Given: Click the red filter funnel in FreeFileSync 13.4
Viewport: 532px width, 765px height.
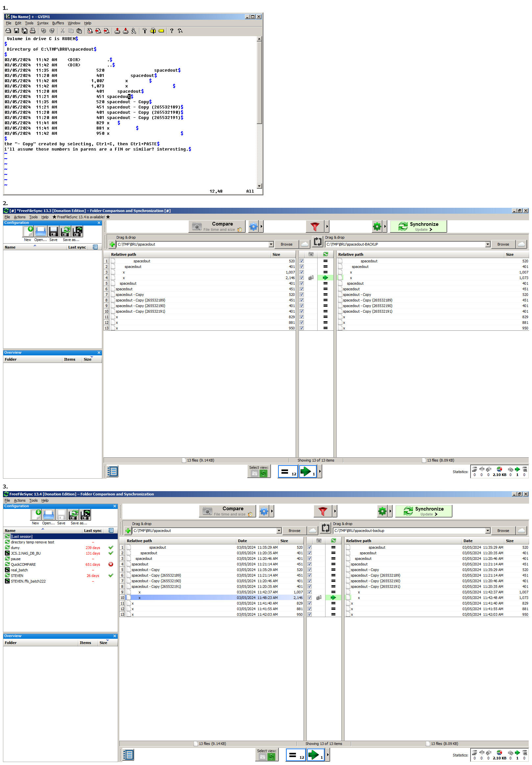Looking at the screenshot, I should (x=323, y=511).
